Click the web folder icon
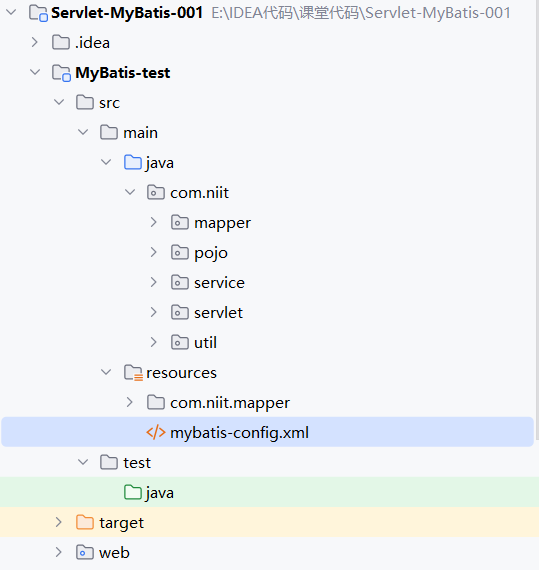This screenshot has height=570, width=539. point(85,553)
